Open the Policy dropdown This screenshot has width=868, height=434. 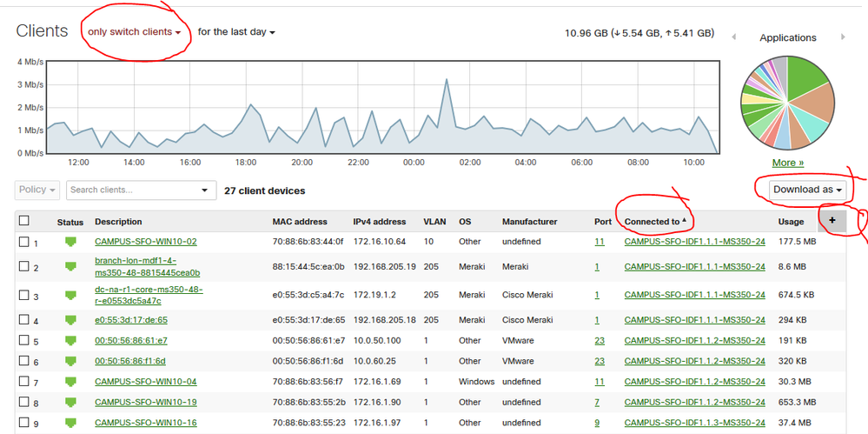37,190
